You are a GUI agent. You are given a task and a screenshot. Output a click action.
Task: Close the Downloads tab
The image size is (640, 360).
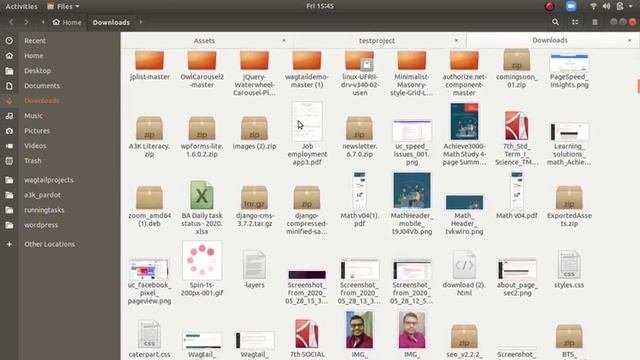[x=629, y=40]
